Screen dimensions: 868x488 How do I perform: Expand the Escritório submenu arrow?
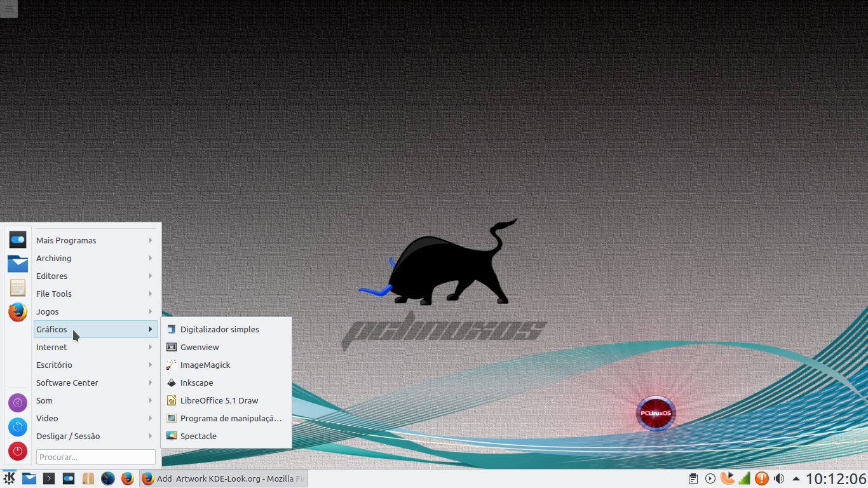coord(151,365)
